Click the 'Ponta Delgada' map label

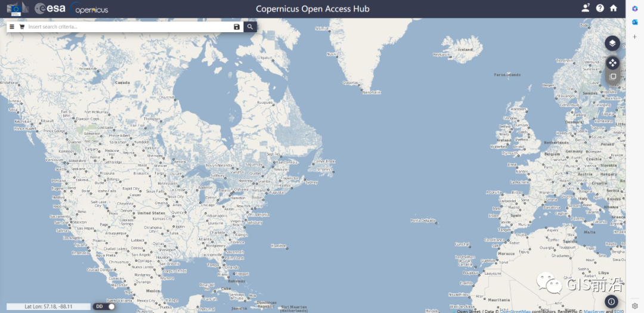tap(423, 221)
